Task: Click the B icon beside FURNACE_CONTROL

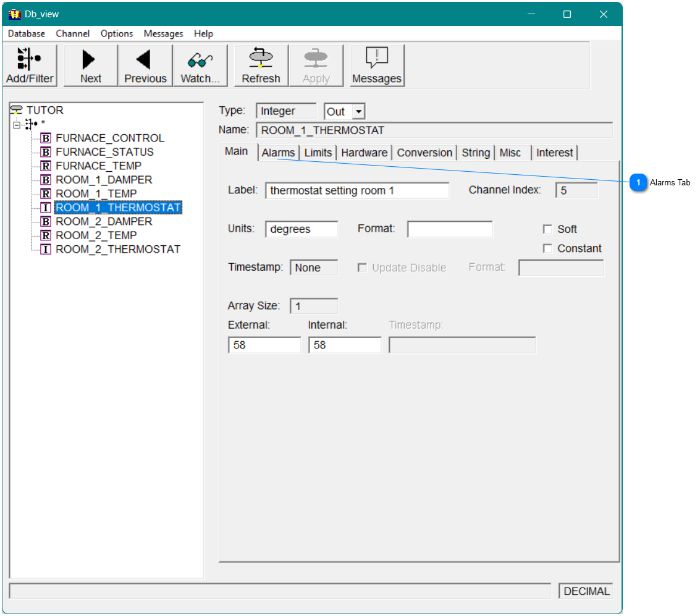Action: [45, 137]
